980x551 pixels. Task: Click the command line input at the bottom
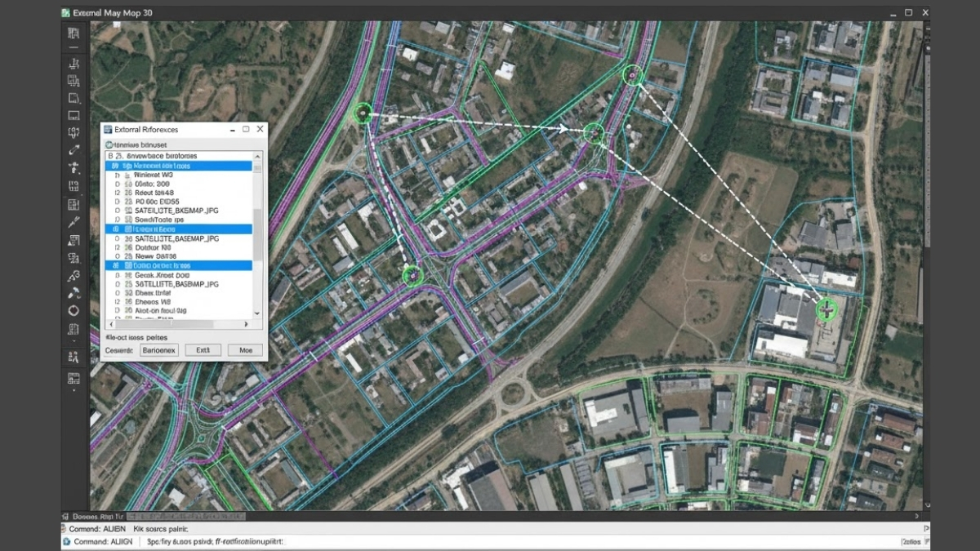(x=490, y=541)
